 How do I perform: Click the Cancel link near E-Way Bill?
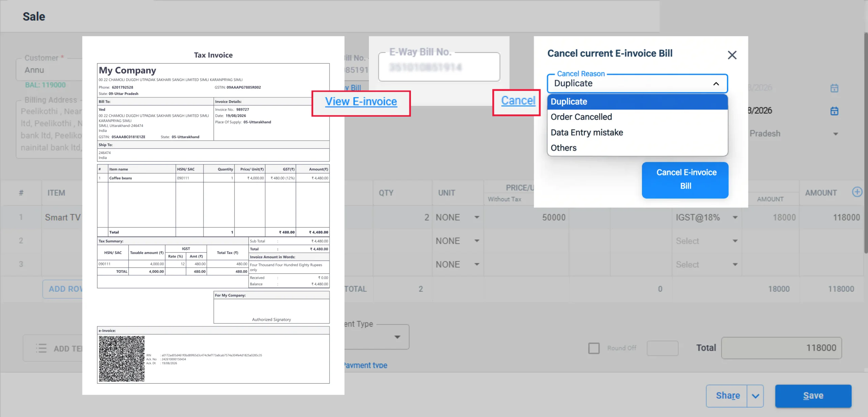point(518,101)
